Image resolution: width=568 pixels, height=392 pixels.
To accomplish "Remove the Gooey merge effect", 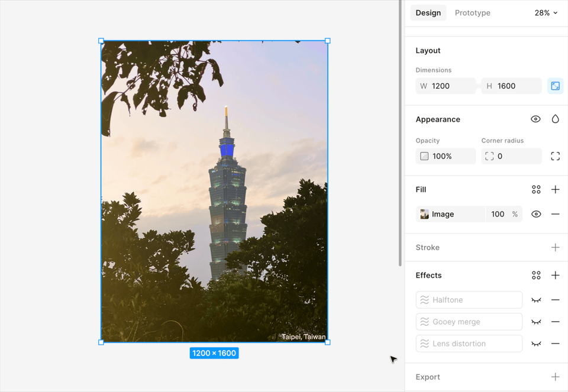I will pos(555,322).
